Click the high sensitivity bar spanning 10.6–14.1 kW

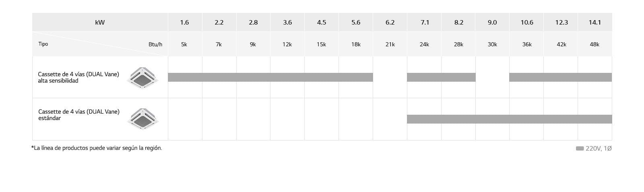point(560,77)
